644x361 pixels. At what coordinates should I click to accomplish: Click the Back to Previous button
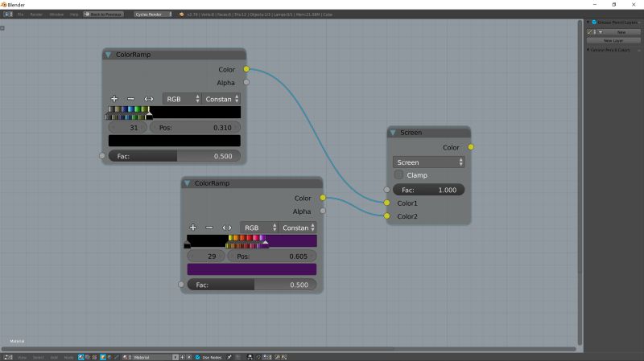[x=103, y=14]
